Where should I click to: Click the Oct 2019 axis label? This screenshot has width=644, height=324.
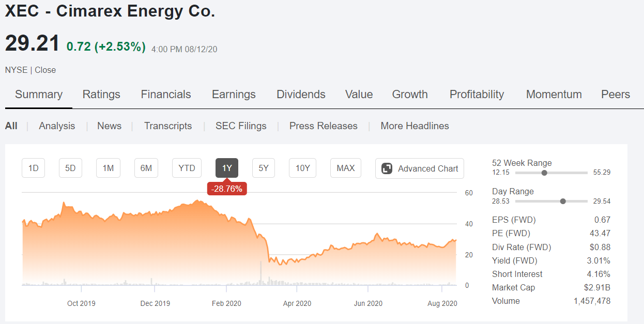click(81, 303)
